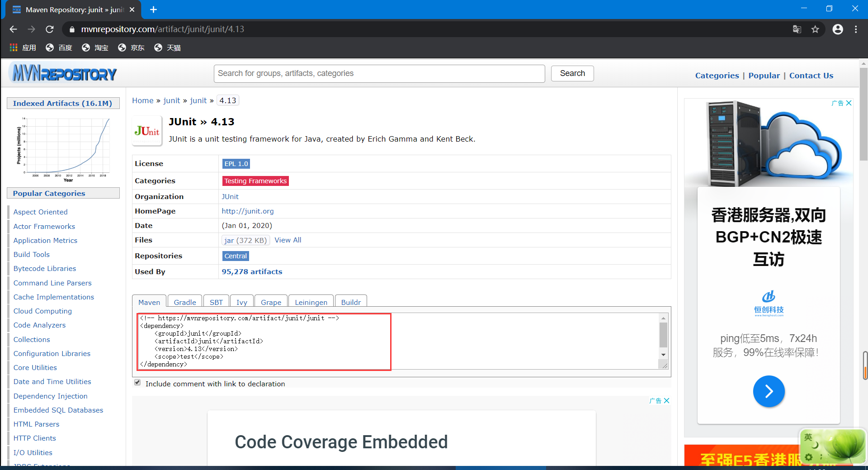Click the Central repository badge

(236, 256)
